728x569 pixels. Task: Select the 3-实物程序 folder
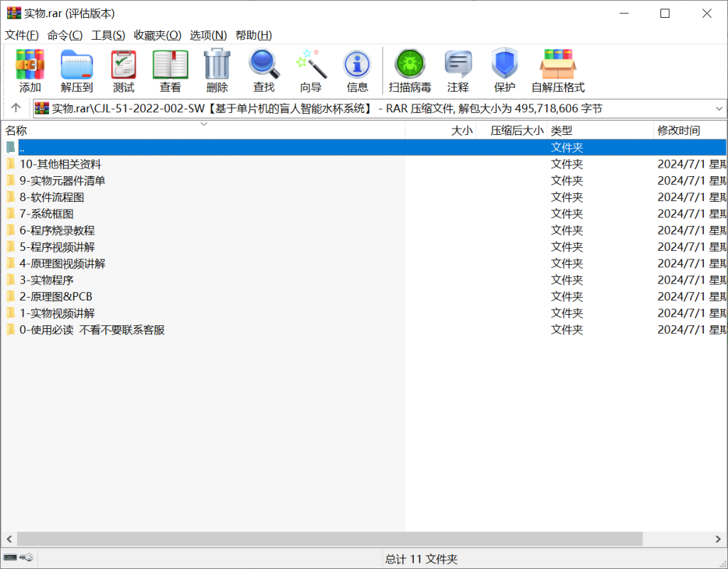(x=47, y=280)
